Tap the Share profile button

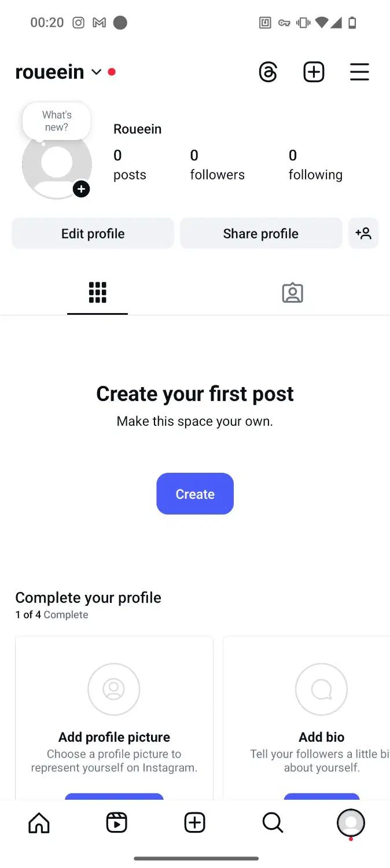point(261,233)
